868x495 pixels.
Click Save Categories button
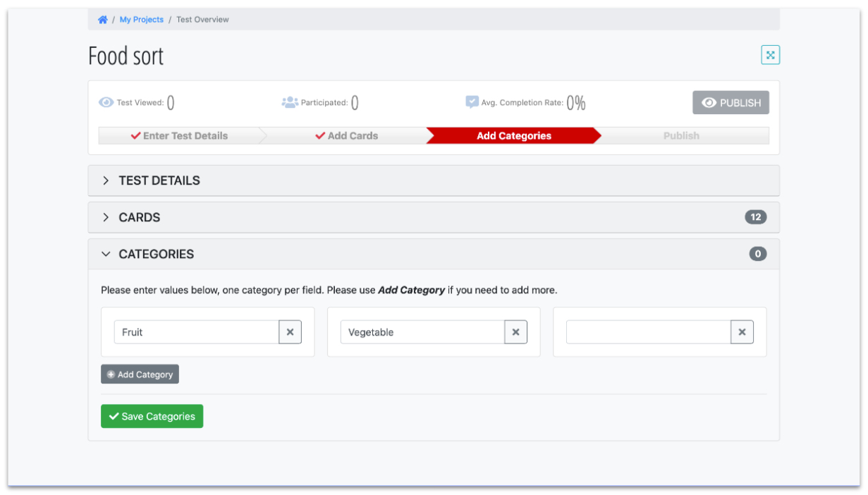tap(152, 416)
